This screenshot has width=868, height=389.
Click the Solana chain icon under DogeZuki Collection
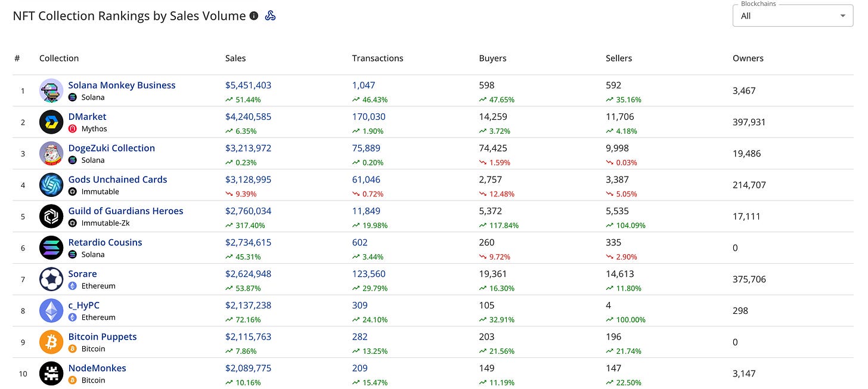[x=73, y=160]
